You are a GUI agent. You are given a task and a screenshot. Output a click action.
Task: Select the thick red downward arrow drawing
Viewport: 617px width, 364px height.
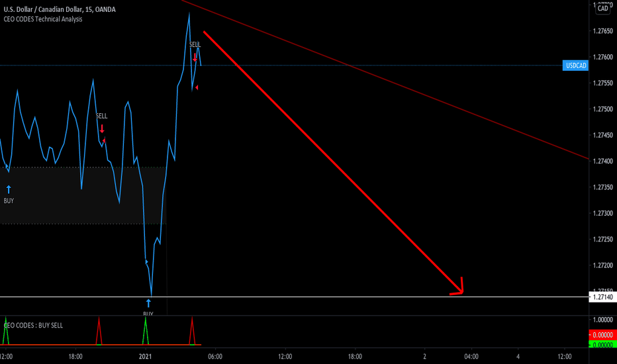333,163
